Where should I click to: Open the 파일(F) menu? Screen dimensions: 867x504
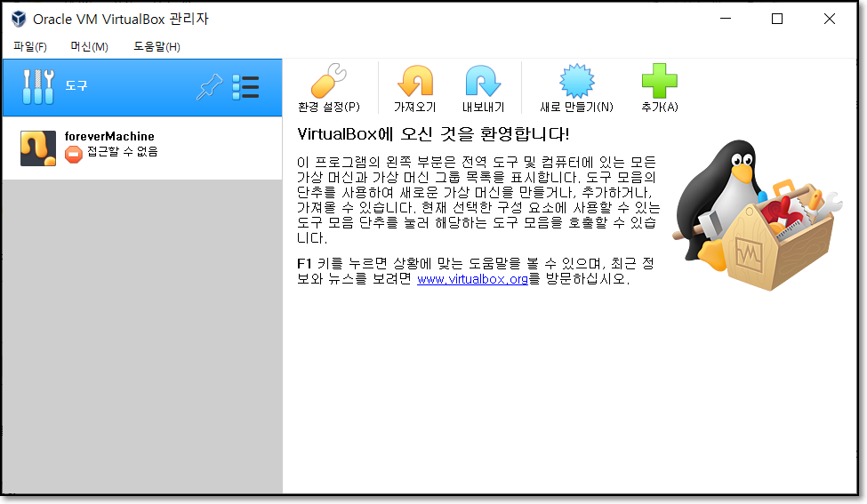[30, 46]
